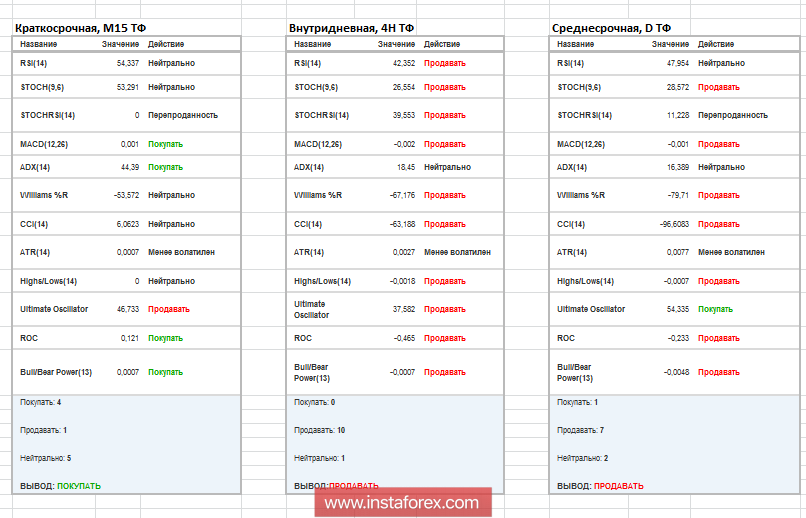Select daily CCI(14) value -96,6083

(x=674, y=224)
